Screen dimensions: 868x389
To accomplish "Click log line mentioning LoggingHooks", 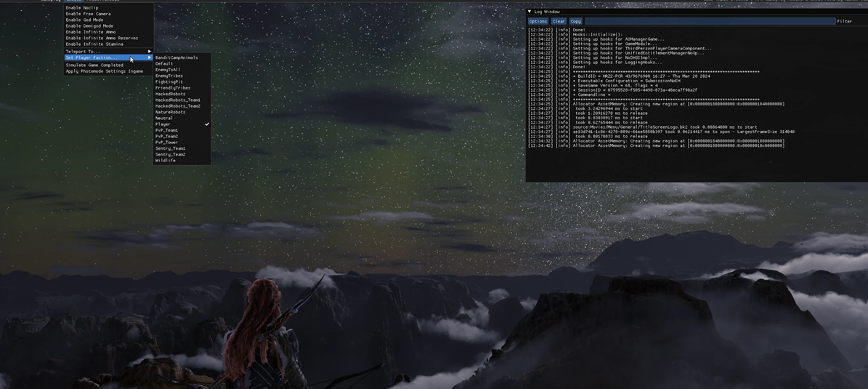I will coord(595,62).
